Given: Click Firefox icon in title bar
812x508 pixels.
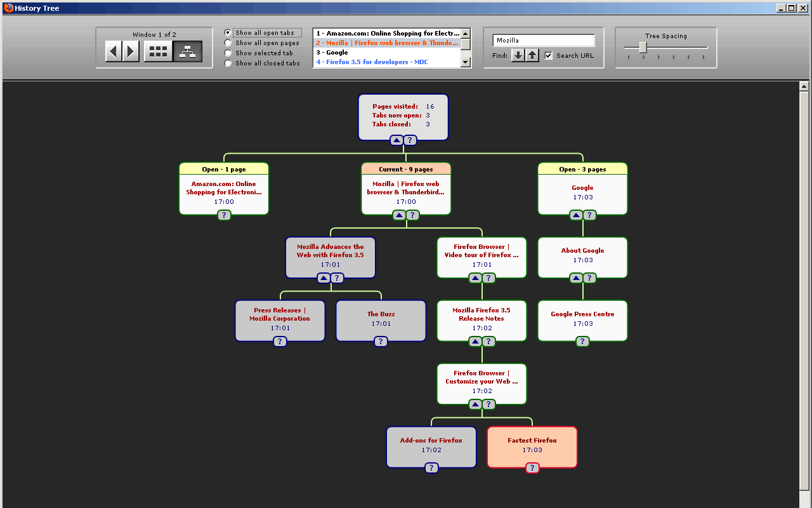Looking at the screenshot, I should click(x=8, y=8).
